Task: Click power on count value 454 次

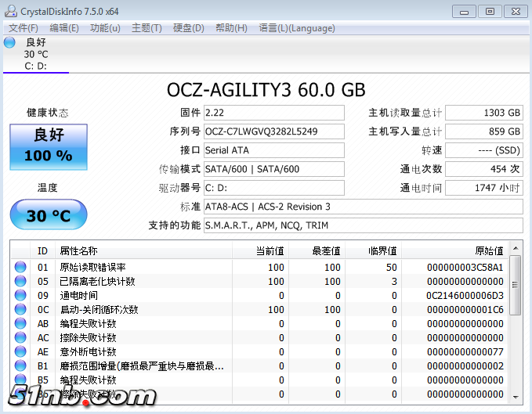Action: [484, 169]
